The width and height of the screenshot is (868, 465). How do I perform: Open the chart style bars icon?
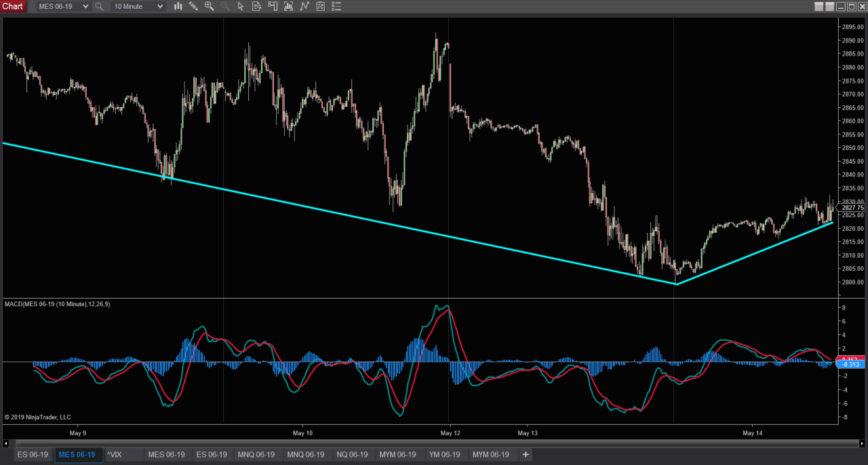coord(178,6)
